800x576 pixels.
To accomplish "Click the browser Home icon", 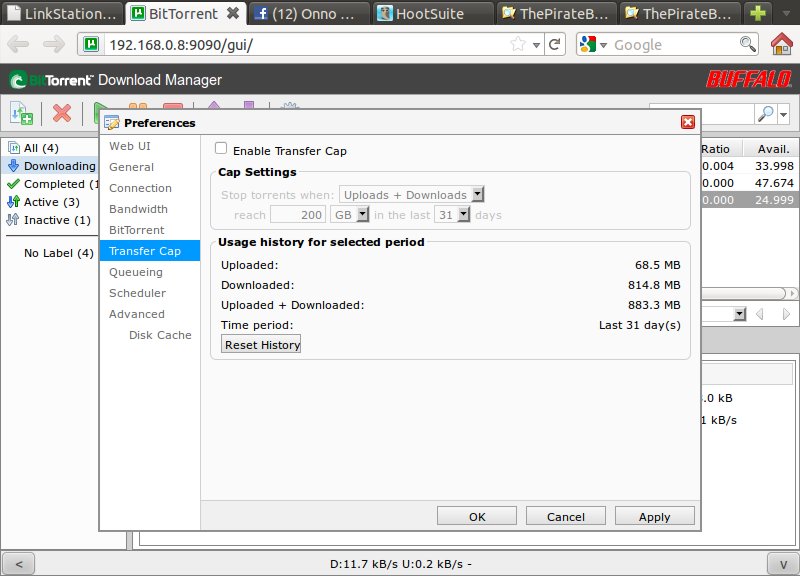I will [782, 44].
